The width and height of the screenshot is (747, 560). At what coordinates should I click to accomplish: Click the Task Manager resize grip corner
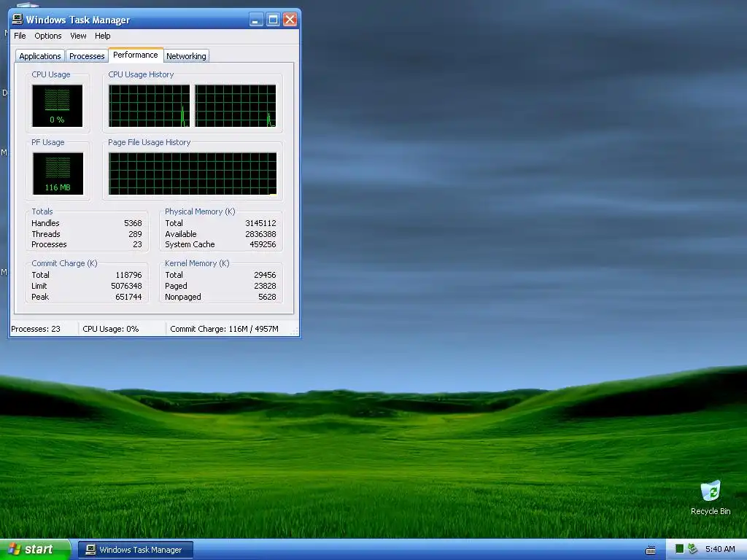[x=295, y=332]
